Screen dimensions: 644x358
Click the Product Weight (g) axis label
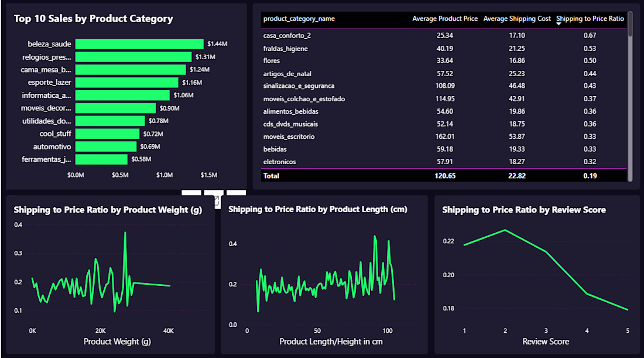pyautogui.click(x=117, y=342)
